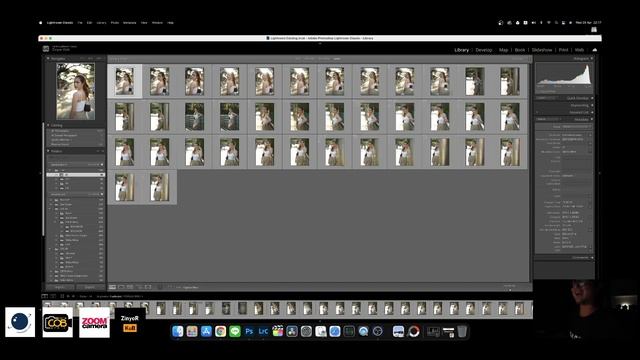This screenshot has height=360, width=640.
Task: Open Photoshop from the Dock
Action: tap(249, 331)
